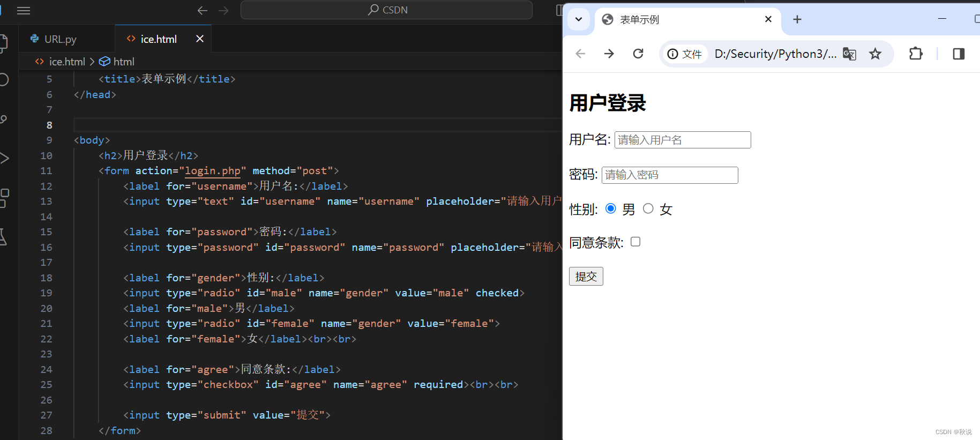Viewport: 980px width, 440px height.
Task: Click line number 19 in the gutter
Action: (x=47, y=293)
